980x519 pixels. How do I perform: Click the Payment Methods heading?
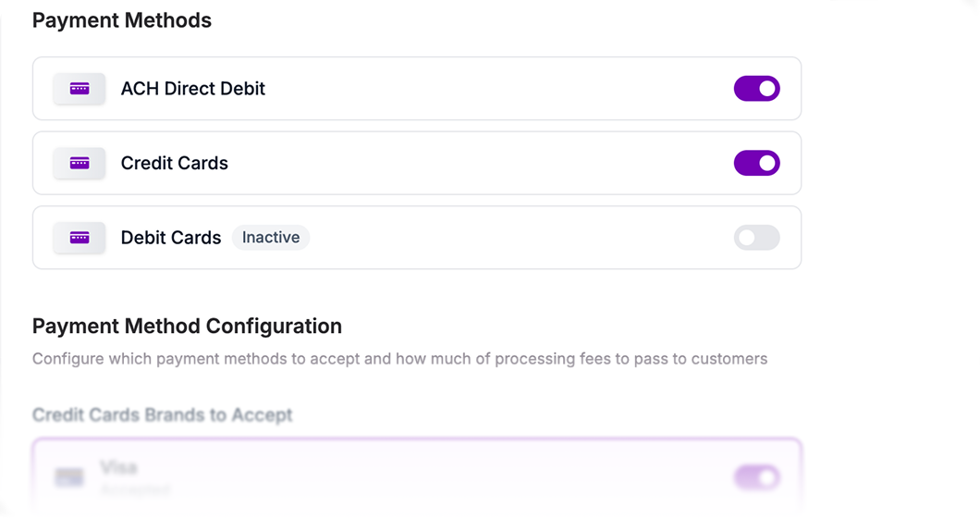(122, 20)
